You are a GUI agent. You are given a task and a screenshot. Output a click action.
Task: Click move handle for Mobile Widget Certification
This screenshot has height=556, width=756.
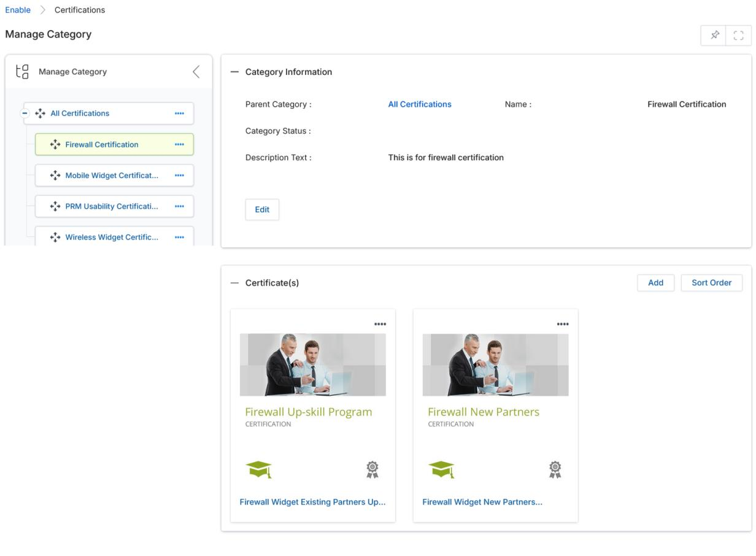(x=55, y=176)
